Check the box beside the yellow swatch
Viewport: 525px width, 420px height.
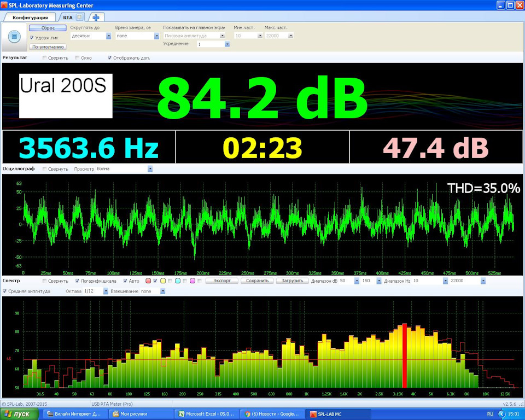tap(170, 281)
